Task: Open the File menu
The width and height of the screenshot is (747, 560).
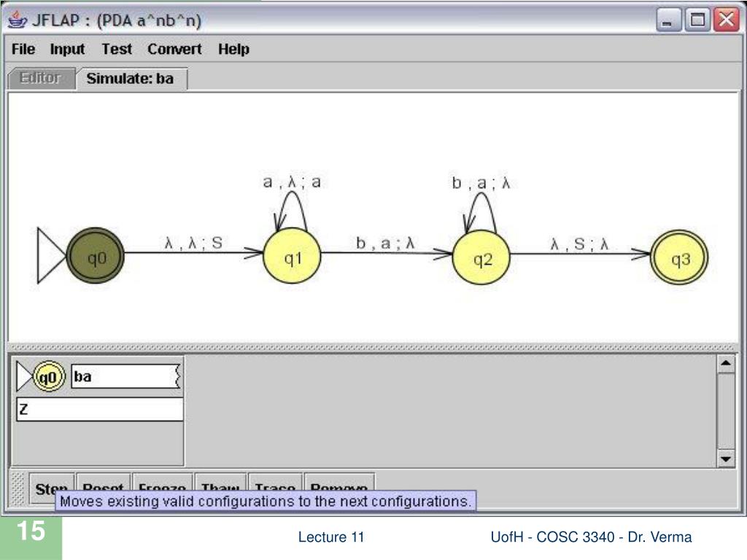Action: [x=23, y=49]
